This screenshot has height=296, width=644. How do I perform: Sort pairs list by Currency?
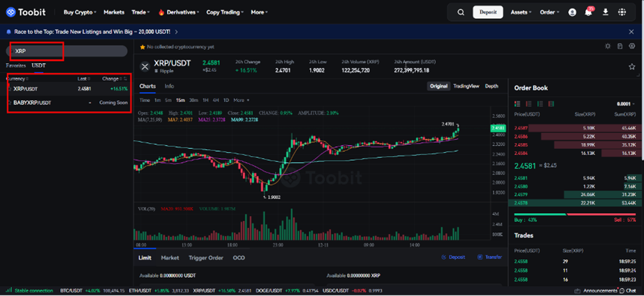click(x=18, y=78)
